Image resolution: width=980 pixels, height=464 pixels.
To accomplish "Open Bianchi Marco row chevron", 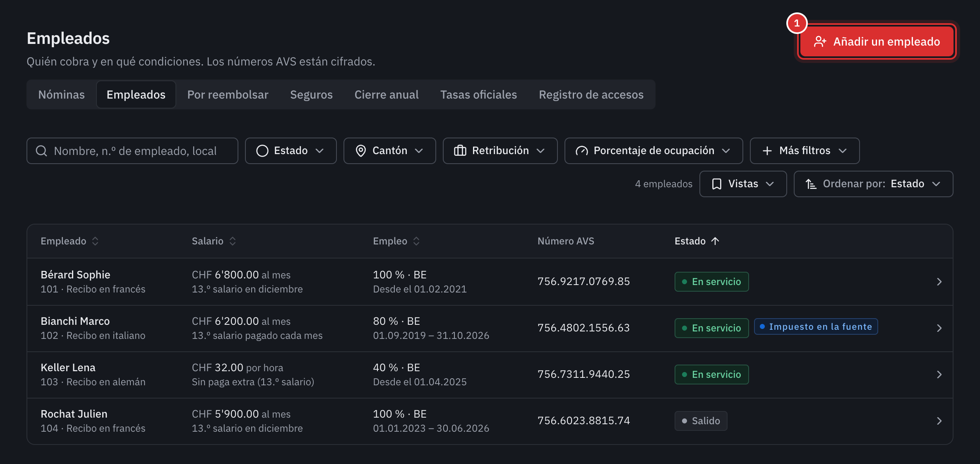I will tap(939, 328).
